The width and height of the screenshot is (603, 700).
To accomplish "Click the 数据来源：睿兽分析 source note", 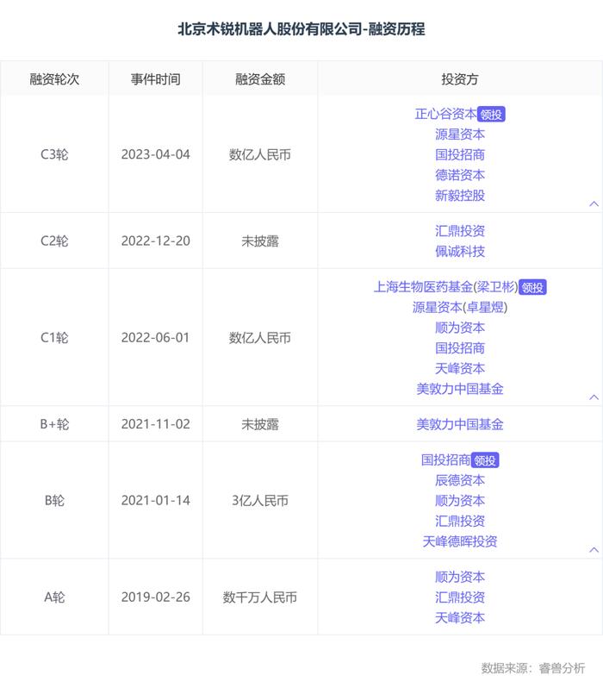I will (x=533, y=668).
